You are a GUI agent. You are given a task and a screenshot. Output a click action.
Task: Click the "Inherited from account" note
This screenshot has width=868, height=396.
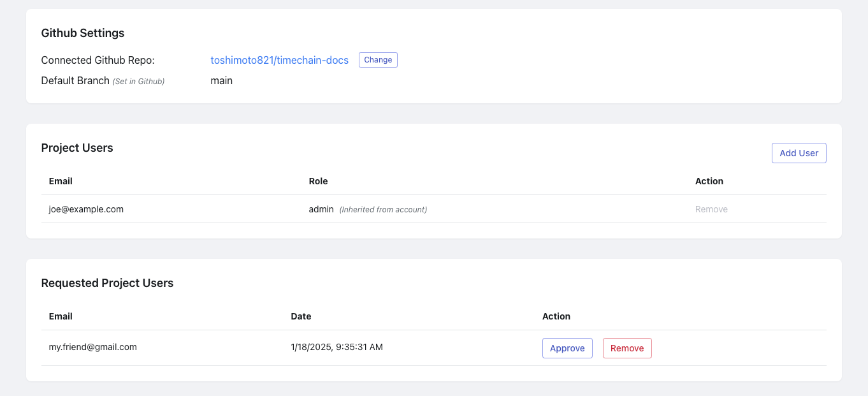[x=383, y=210]
